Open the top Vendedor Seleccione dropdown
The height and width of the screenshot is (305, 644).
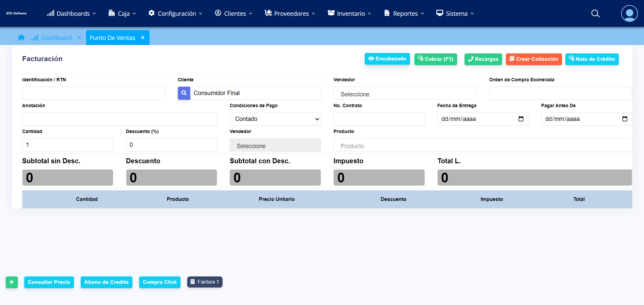point(404,93)
